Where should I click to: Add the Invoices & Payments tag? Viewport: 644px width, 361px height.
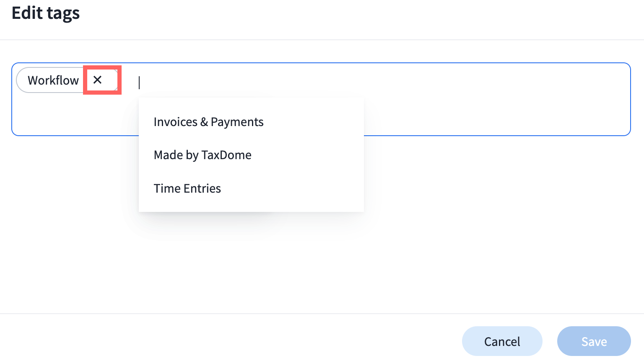click(208, 122)
